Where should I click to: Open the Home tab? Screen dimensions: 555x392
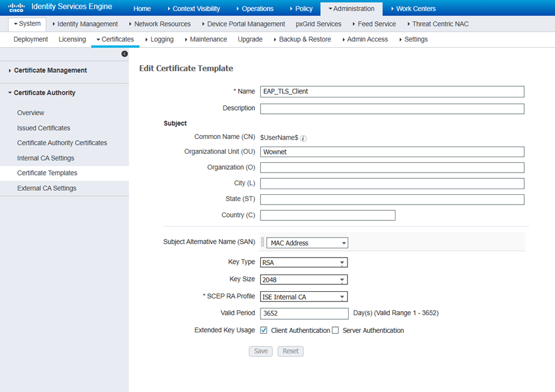click(142, 9)
